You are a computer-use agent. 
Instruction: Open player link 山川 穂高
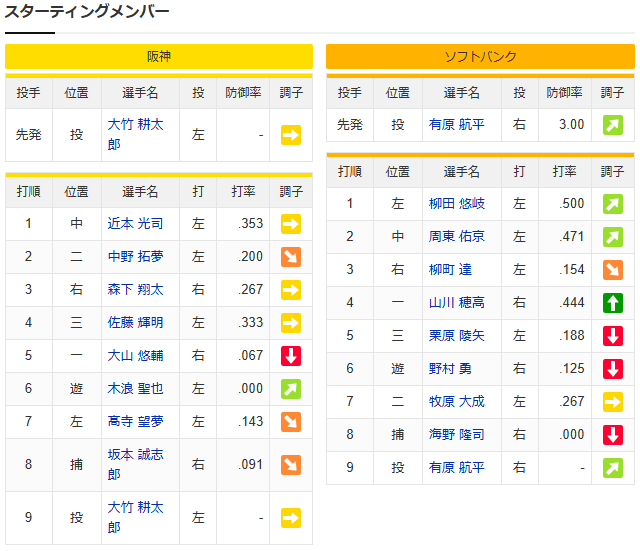point(456,303)
